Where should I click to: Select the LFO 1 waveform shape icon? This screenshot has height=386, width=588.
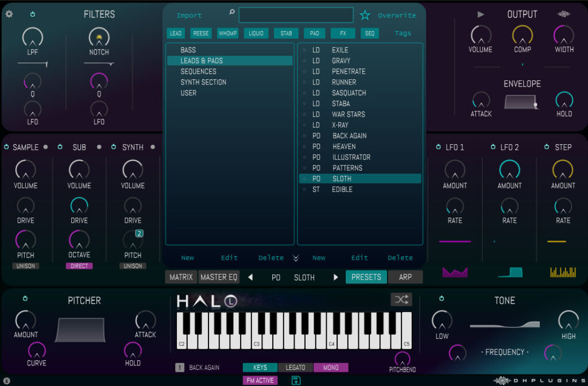click(x=455, y=272)
